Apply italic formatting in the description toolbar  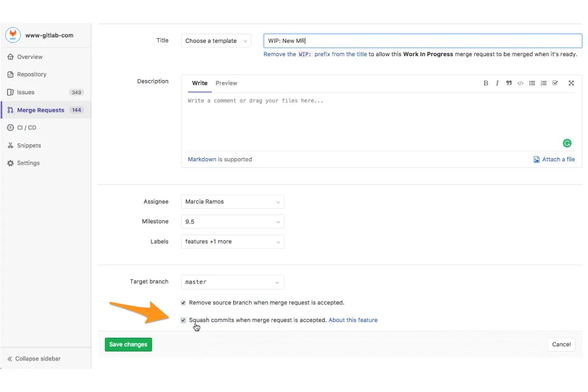(x=497, y=83)
